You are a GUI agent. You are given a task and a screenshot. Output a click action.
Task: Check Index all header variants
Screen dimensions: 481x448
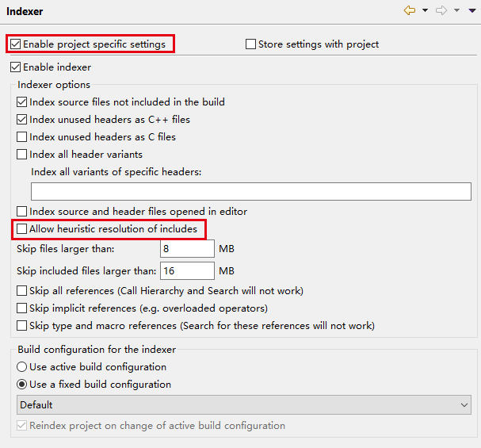22,155
